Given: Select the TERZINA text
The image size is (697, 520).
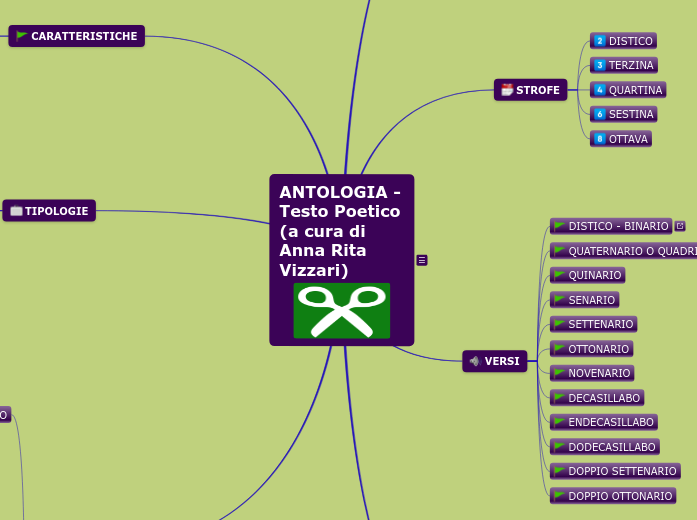Looking at the screenshot, I should pos(631,65).
